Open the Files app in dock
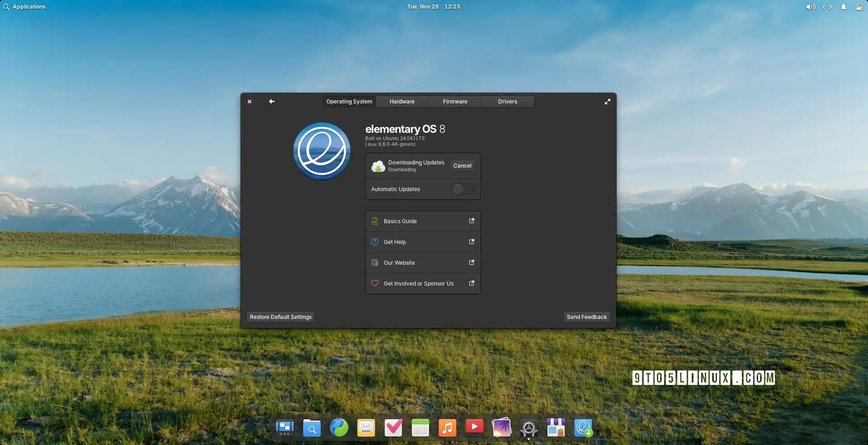 pos(311,428)
